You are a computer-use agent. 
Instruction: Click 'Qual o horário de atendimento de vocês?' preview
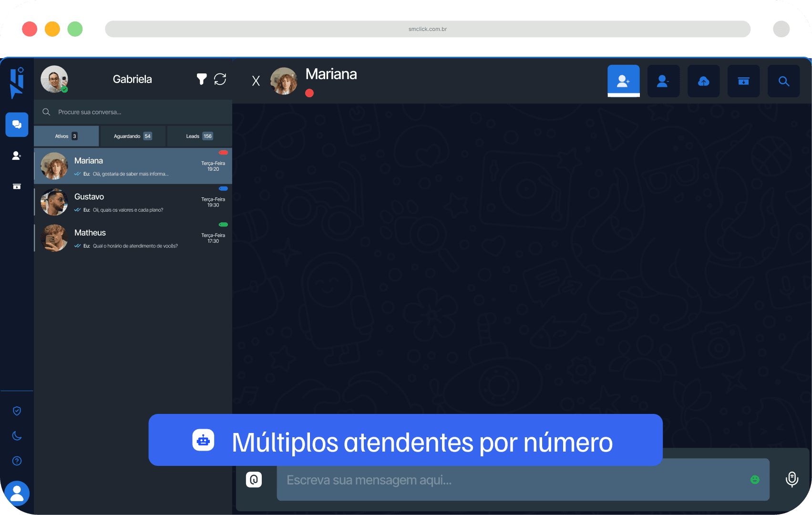[135, 246]
